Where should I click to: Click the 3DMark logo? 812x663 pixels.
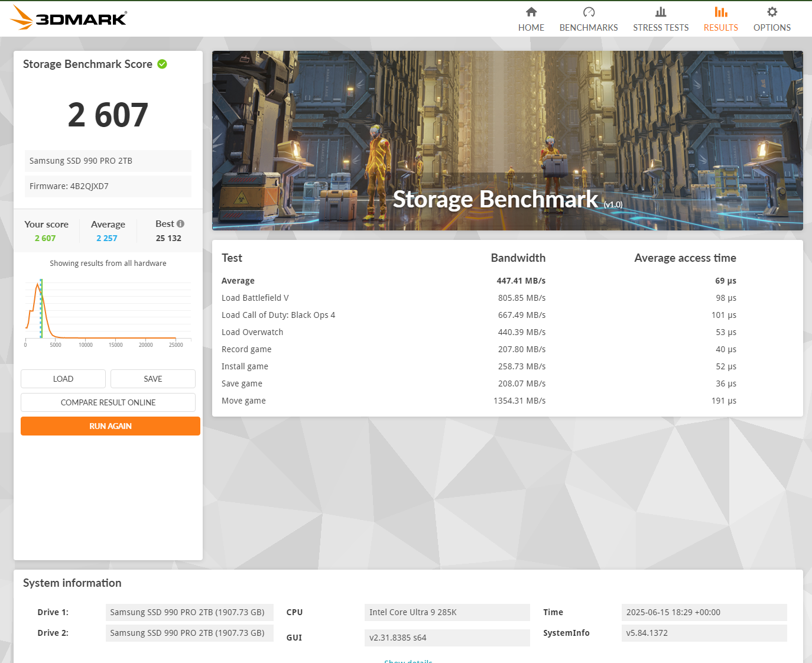(69, 18)
